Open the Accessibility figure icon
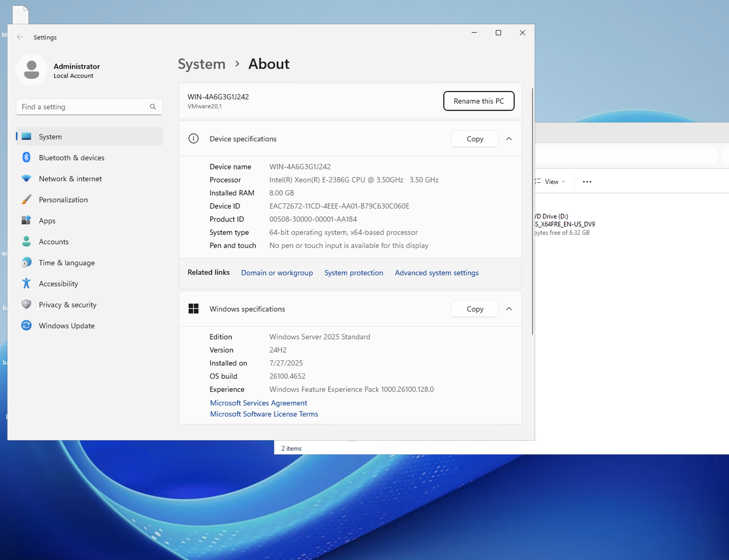This screenshot has height=560, width=729. (x=26, y=283)
